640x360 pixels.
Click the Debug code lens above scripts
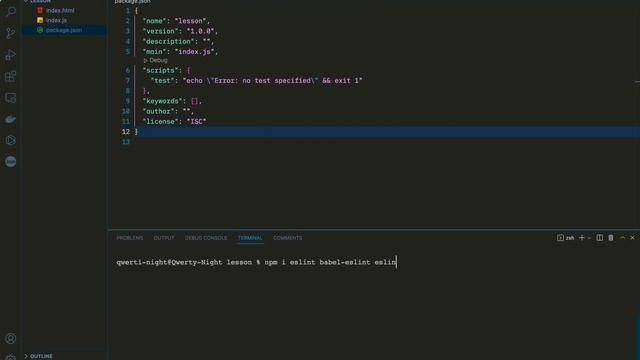point(156,60)
